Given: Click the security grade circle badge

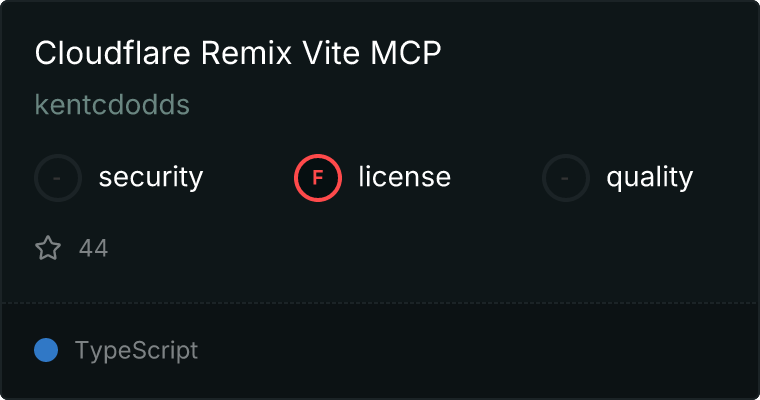Looking at the screenshot, I should [58, 178].
